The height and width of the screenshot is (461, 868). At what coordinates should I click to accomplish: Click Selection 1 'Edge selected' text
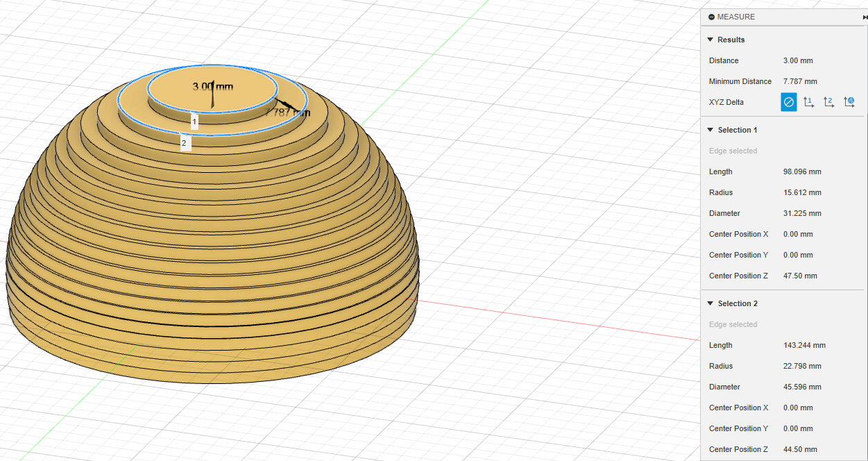tap(733, 151)
